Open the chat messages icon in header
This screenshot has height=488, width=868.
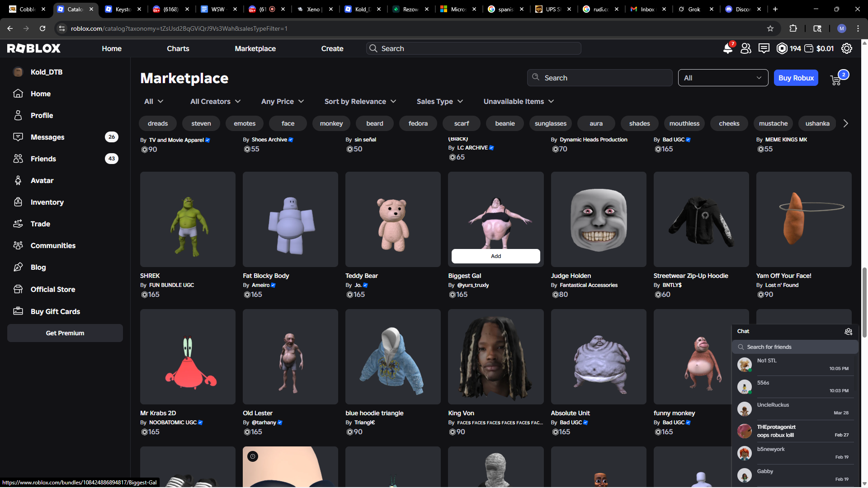[764, 48]
